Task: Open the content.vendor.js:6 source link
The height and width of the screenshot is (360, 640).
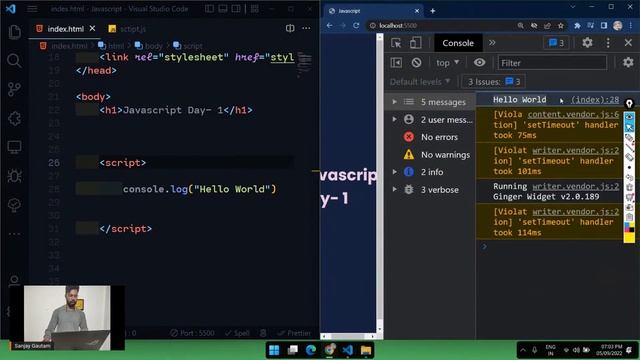Action: (573, 114)
